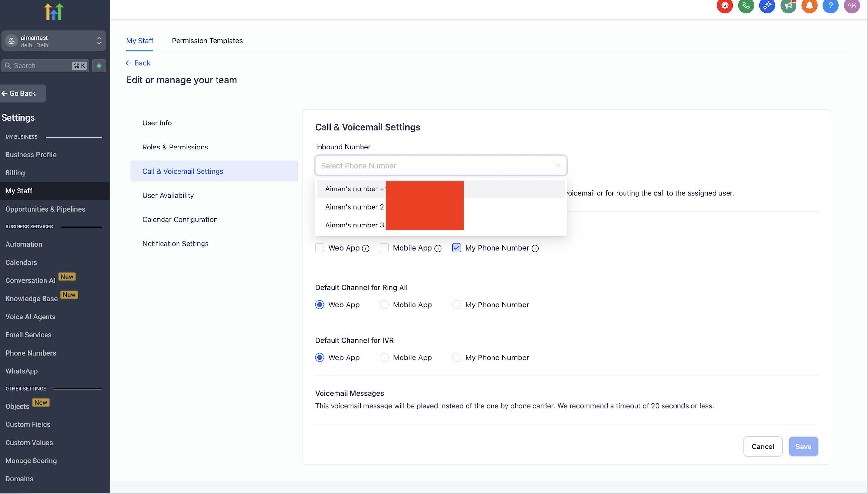
Task: Click the blue help question mark icon
Action: 830,6
